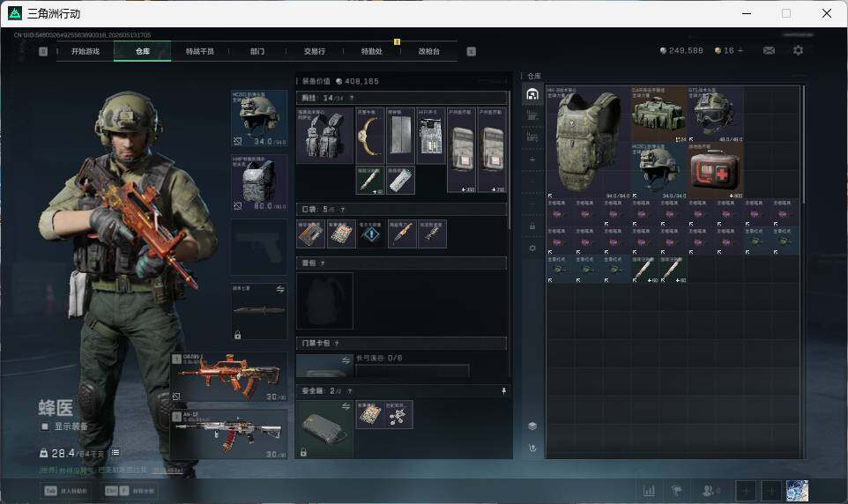Screen dimensions: 848x504
Task: Open the player avatar at bottom right
Action: [797, 491]
